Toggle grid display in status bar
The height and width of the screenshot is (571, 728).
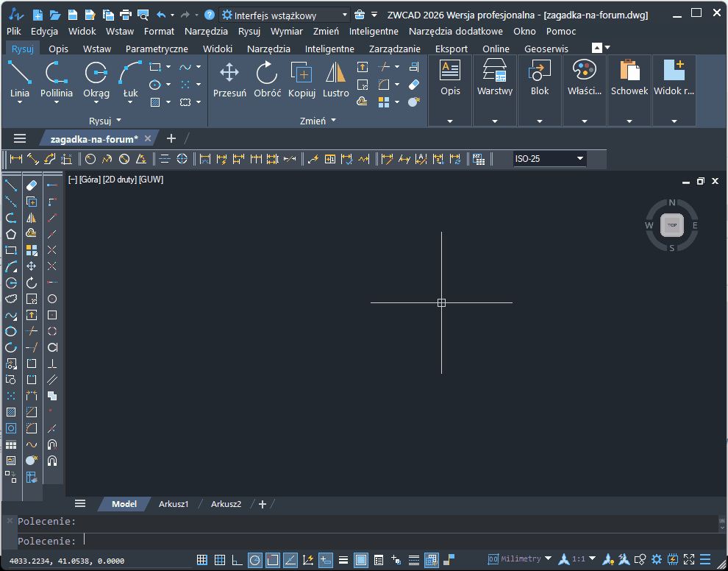pos(220,560)
